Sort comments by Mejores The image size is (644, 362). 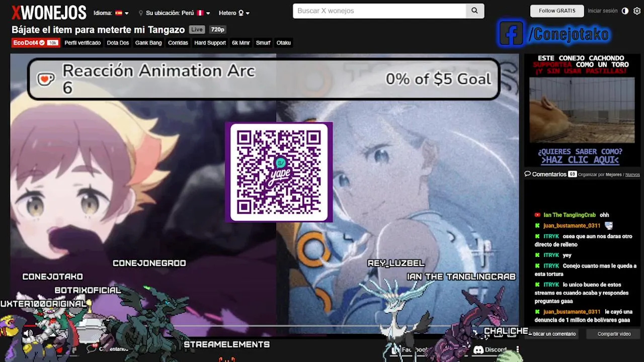pyautogui.click(x=613, y=174)
